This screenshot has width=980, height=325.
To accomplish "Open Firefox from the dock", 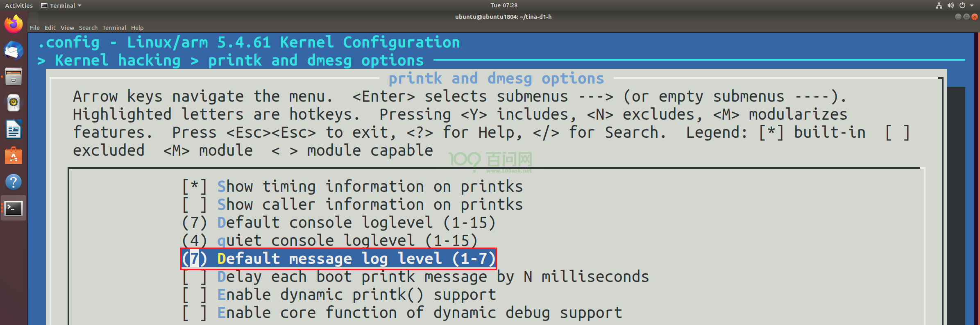I will [x=14, y=24].
